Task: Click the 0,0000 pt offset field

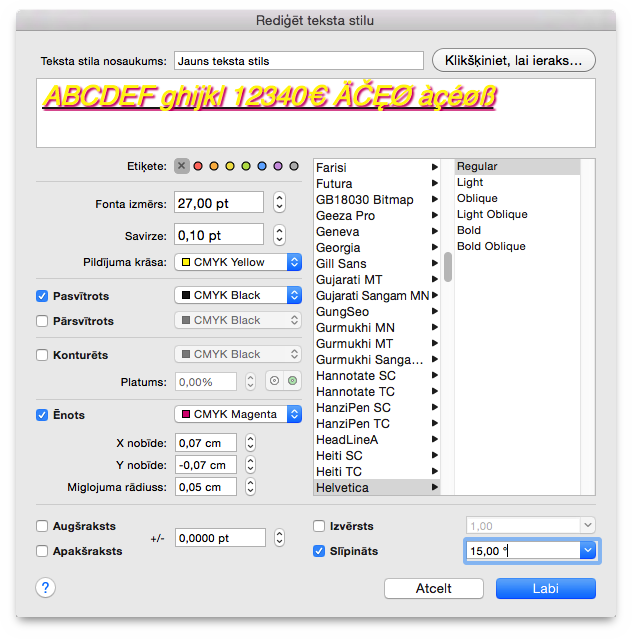Action: coord(220,538)
